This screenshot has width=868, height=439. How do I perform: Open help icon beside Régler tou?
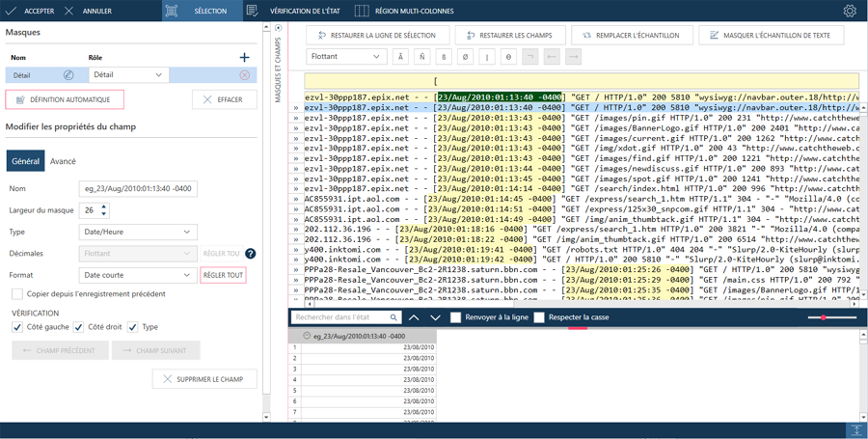(x=250, y=254)
